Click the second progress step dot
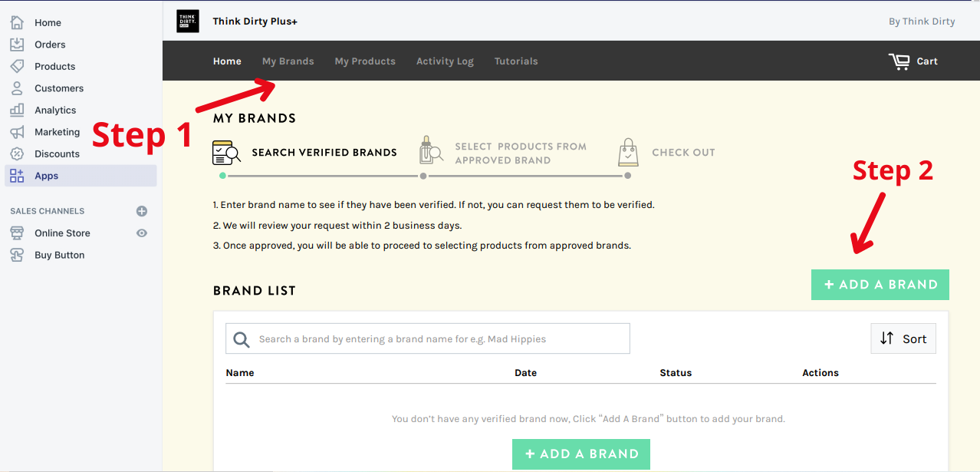This screenshot has width=980, height=472. tap(423, 176)
